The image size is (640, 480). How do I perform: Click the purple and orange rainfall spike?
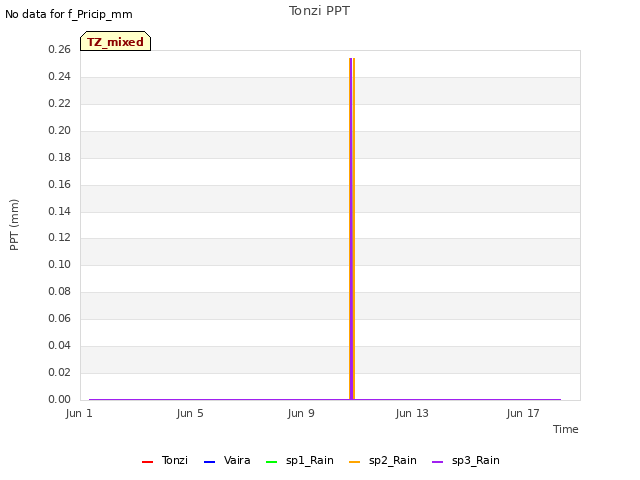click(352, 229)
